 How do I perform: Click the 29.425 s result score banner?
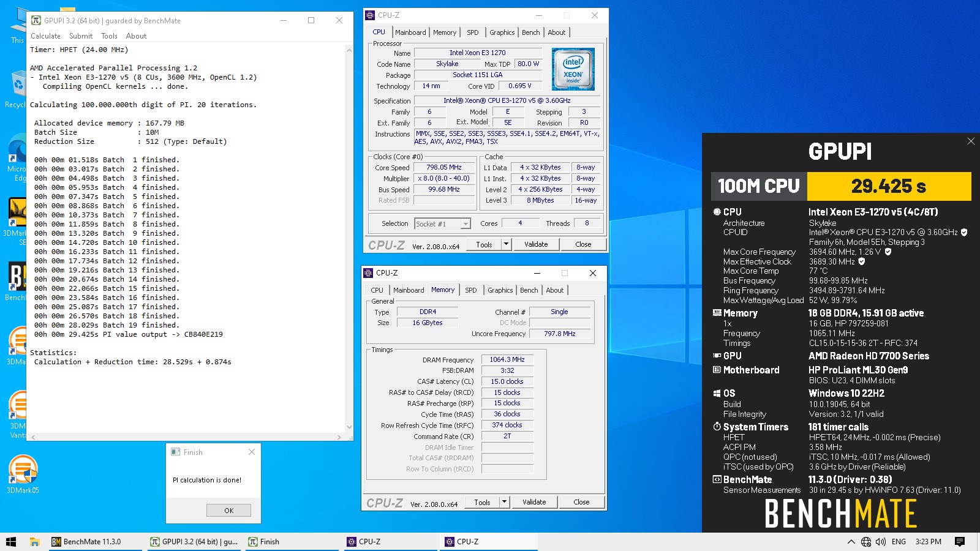(889, 186)
